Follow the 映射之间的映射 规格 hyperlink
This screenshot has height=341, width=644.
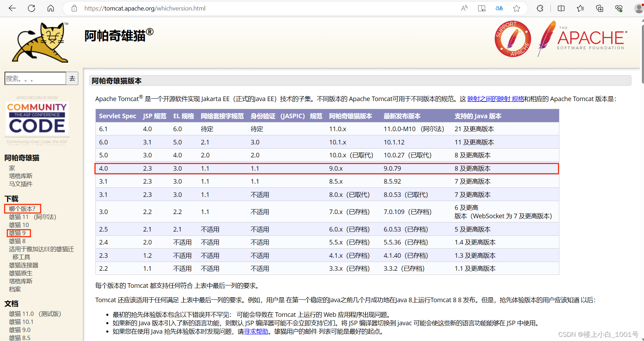[495, 99]
